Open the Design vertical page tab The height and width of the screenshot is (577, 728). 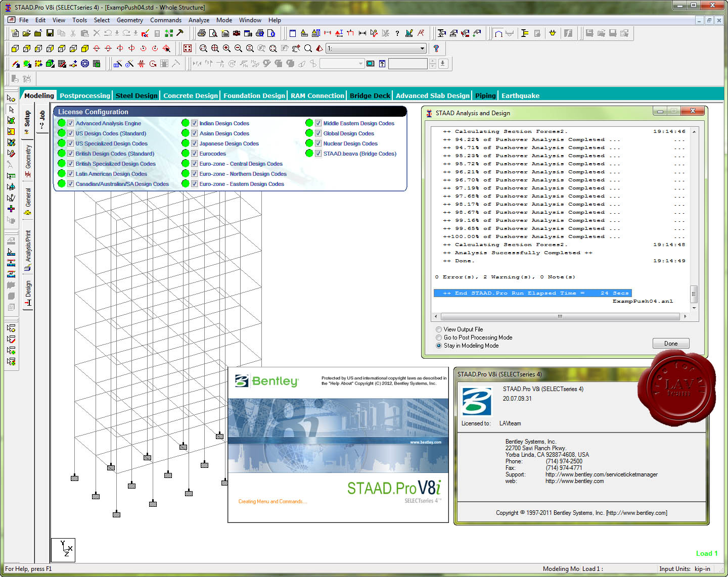pos(28,293)
